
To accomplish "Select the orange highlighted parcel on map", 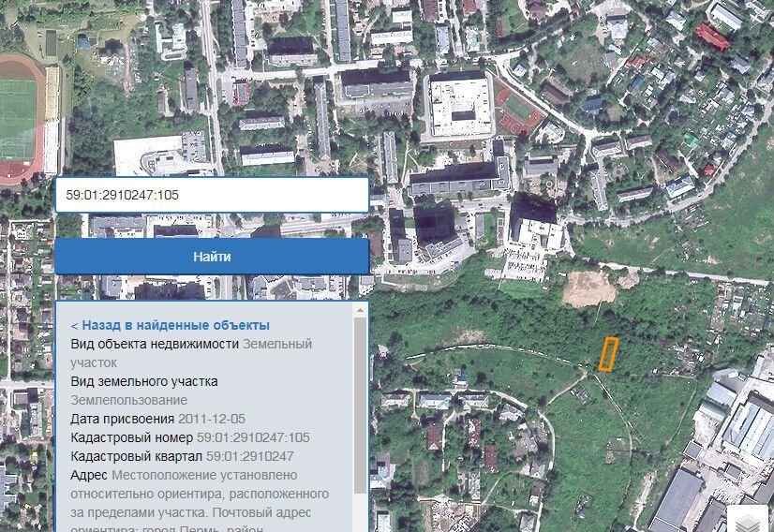I will (x=608, y=354).
